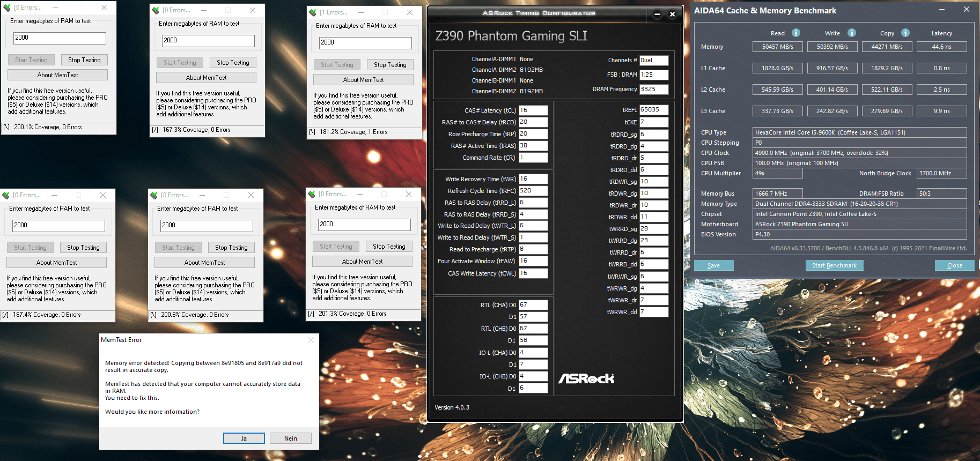This screenshot has width=980, height=461.
Task: Click the CAS# Latency (tCL) value field
Action: click(x=533, y=110)
